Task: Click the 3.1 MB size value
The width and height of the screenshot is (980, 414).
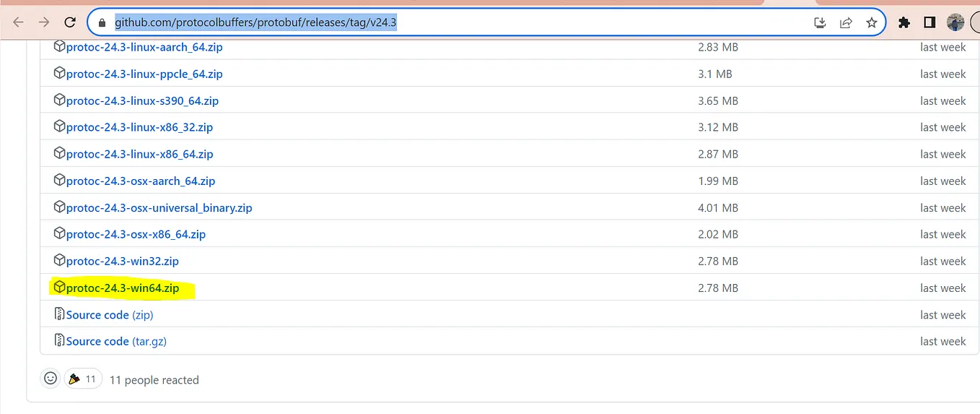Action: point(715,74)
